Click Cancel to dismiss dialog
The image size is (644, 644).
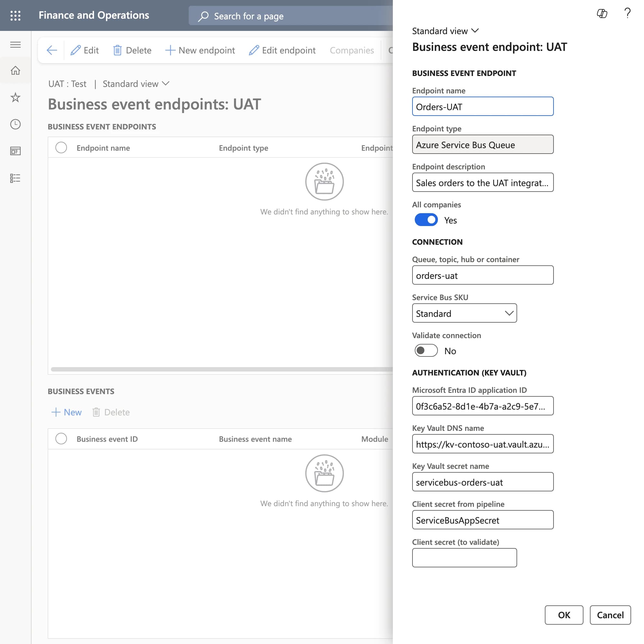point(610,615)
